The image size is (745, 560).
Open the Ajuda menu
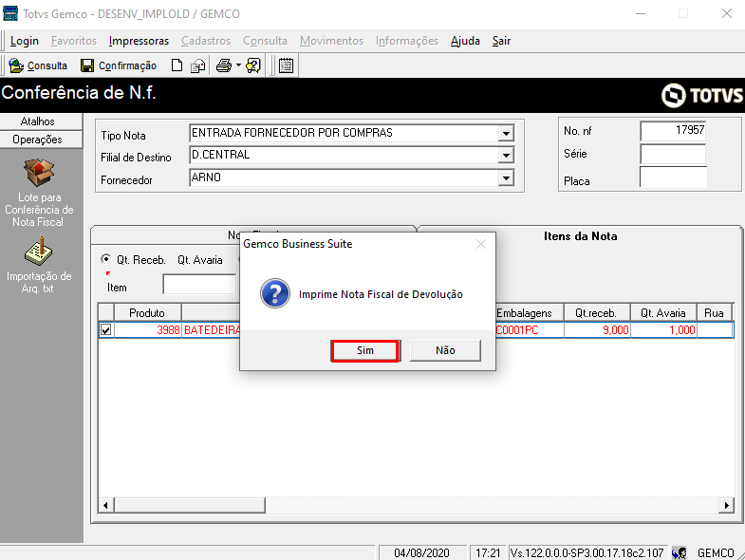pyautogui.click(x=465, y=41)
